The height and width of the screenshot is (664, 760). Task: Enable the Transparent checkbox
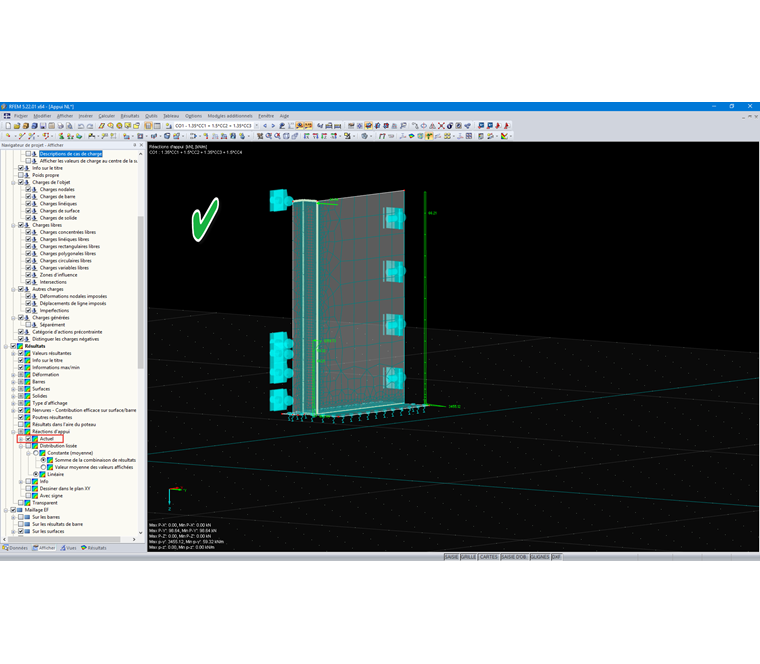click(21, 503)
